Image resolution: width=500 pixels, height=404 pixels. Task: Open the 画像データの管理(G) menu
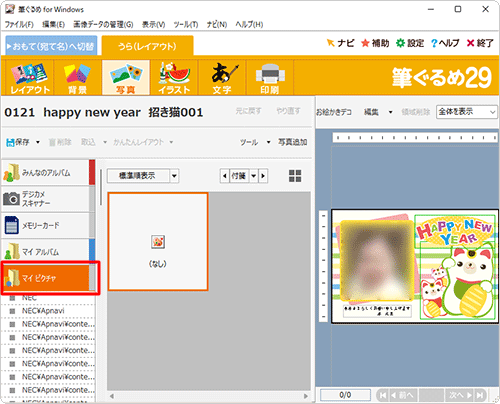103,24
